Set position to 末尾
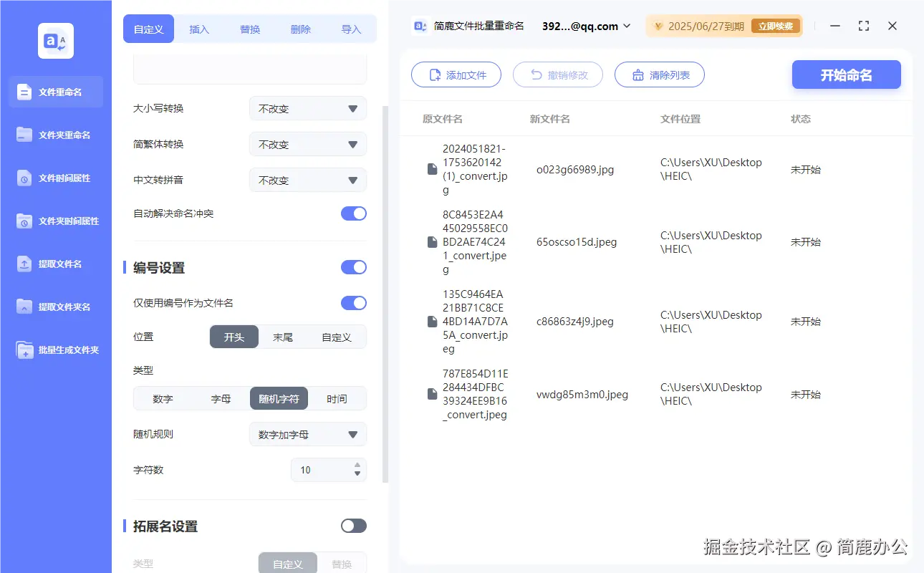924x573 pixels. tap(283, 337)
